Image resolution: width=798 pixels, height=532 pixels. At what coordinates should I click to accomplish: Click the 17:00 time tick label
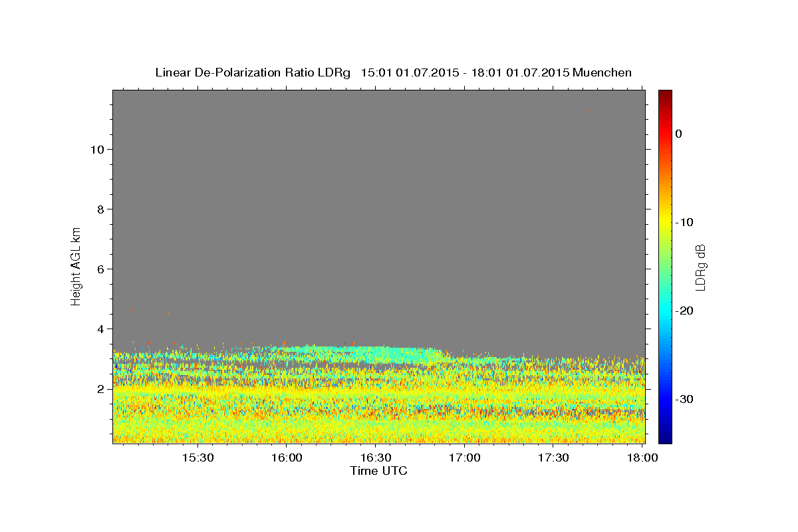pos(465,458)
